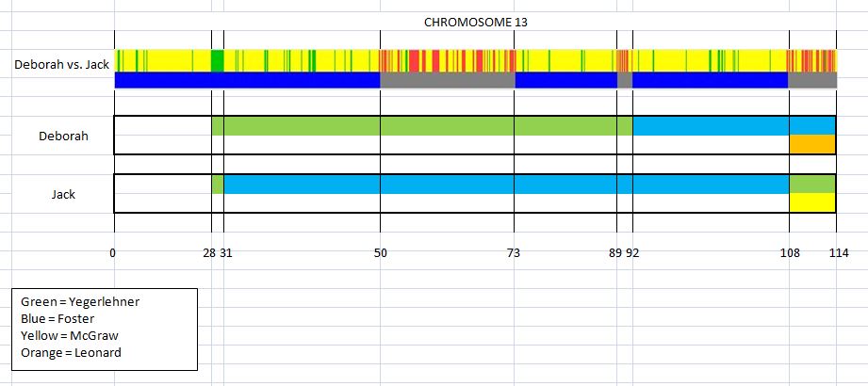Click the axis position label 50
This screenshot has height=386, width=868.
[380, 252]
